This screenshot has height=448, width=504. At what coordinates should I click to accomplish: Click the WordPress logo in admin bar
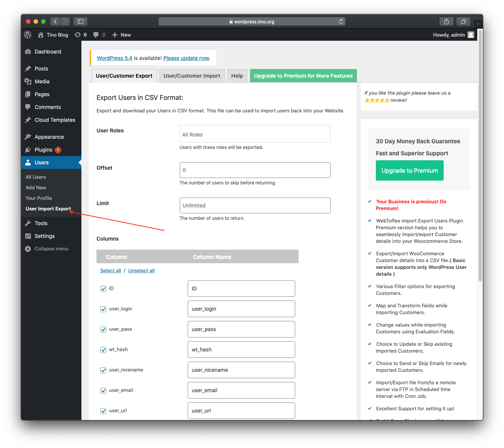[28, 35]
